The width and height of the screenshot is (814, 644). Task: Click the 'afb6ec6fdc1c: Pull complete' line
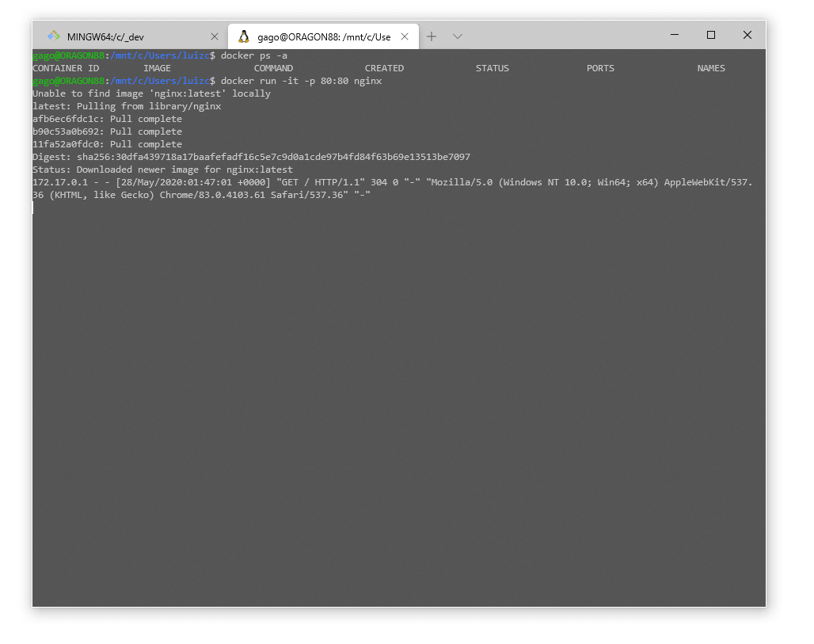(108, 119)
